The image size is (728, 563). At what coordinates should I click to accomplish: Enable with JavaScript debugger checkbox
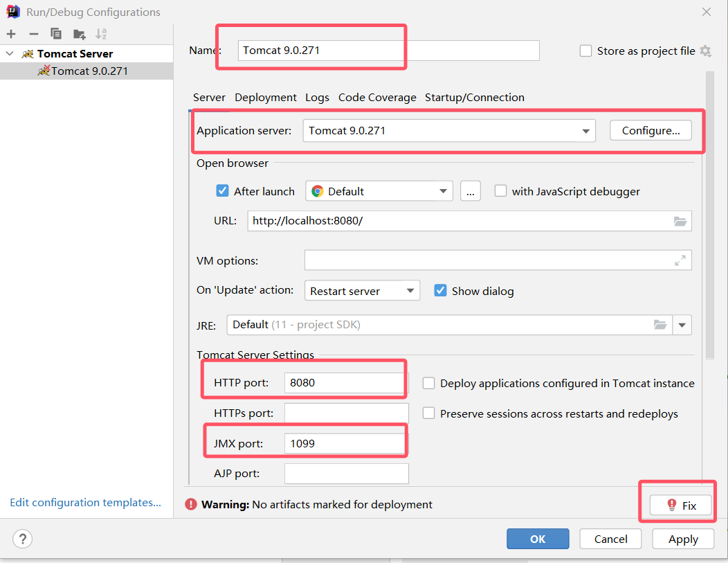point(500,191)
